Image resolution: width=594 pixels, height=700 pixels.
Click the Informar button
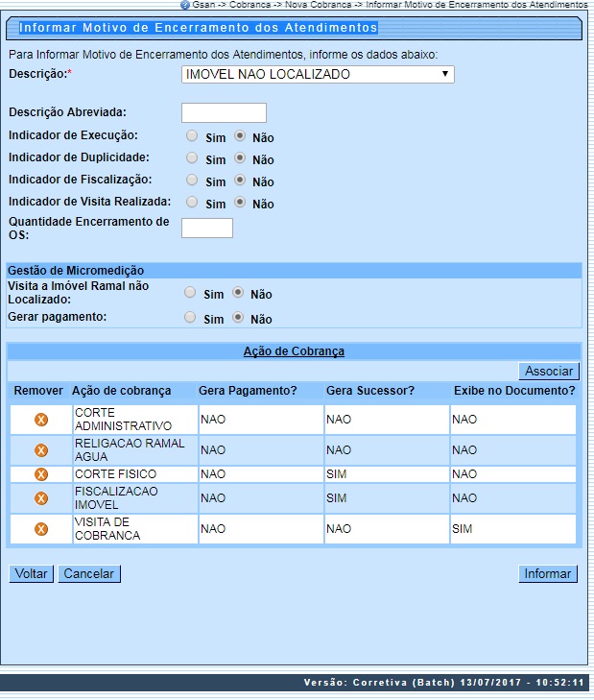(547, 574)
